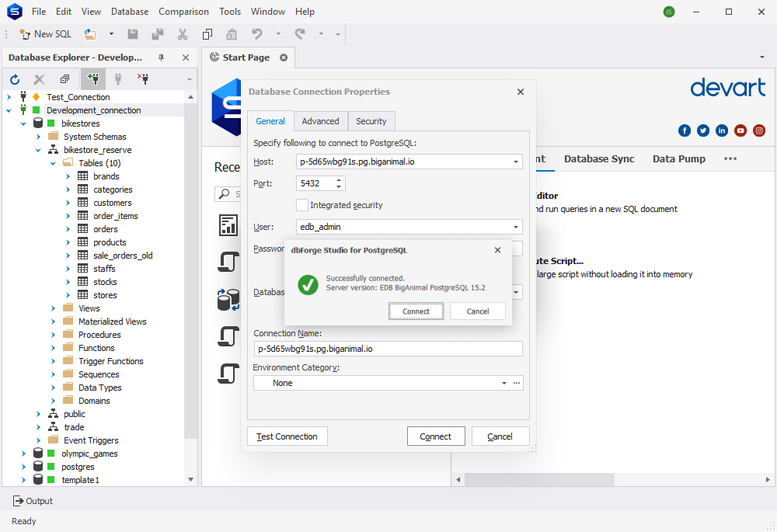Click Cancel in Connection Properties dialog
This screenshot has height=532, width=777.
click(x=500, y=436)
